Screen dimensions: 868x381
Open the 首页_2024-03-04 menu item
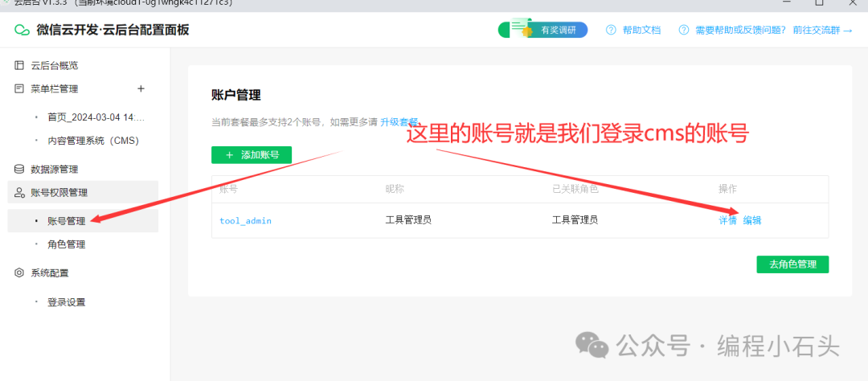pos(96,117)
